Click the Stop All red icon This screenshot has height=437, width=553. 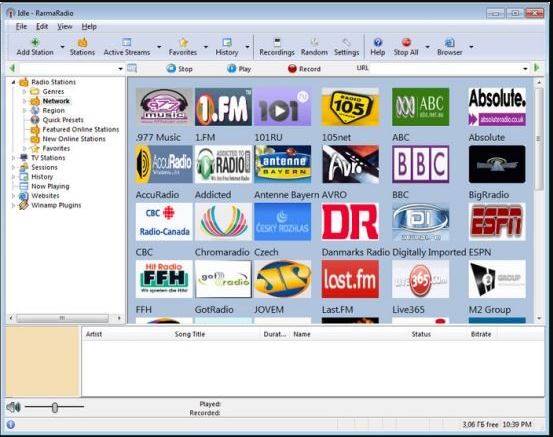[407, 42]
